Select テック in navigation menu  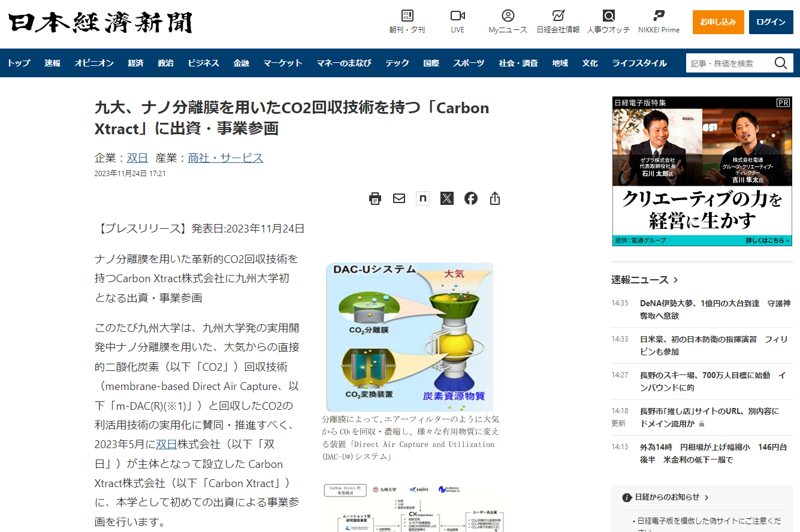click(397, 63)
